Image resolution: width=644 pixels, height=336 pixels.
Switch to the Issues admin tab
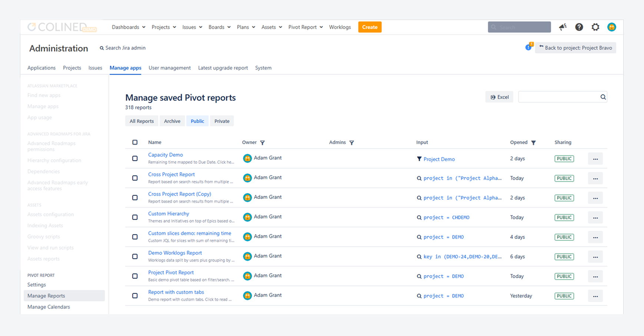pos(95,68)
